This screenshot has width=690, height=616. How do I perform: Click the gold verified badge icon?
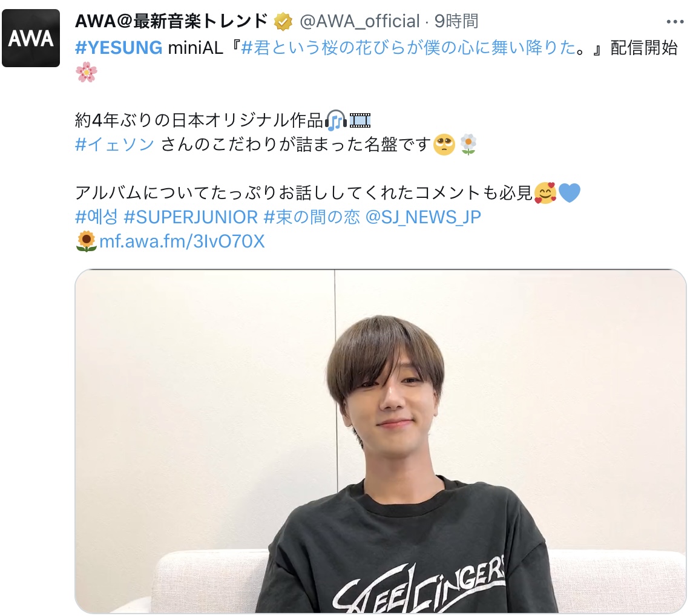(283, 22)
